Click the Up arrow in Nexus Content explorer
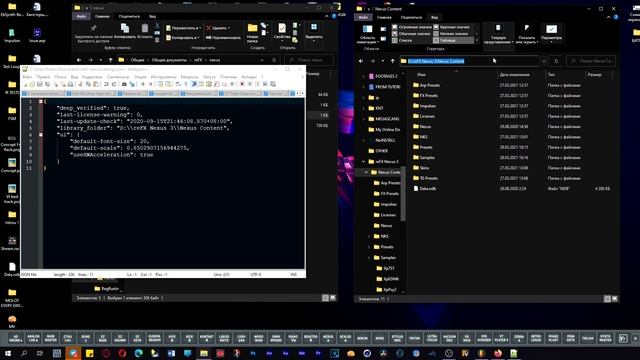 tap(392, 61)
